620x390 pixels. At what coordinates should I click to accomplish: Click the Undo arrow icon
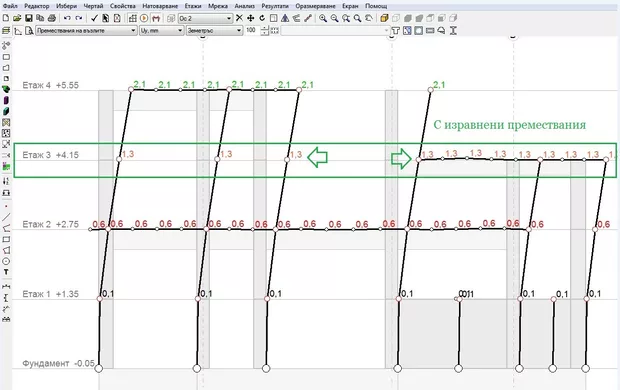67,18
